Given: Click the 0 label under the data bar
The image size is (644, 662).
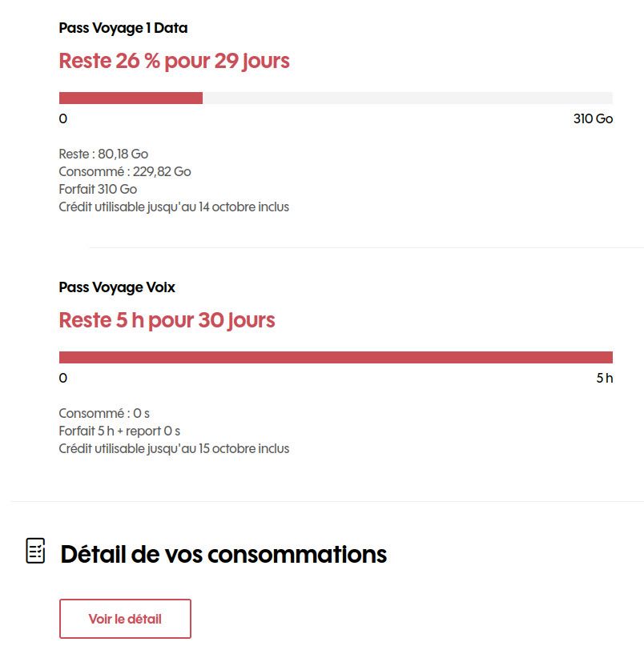Looking at the screenshot, I should 63,119.
